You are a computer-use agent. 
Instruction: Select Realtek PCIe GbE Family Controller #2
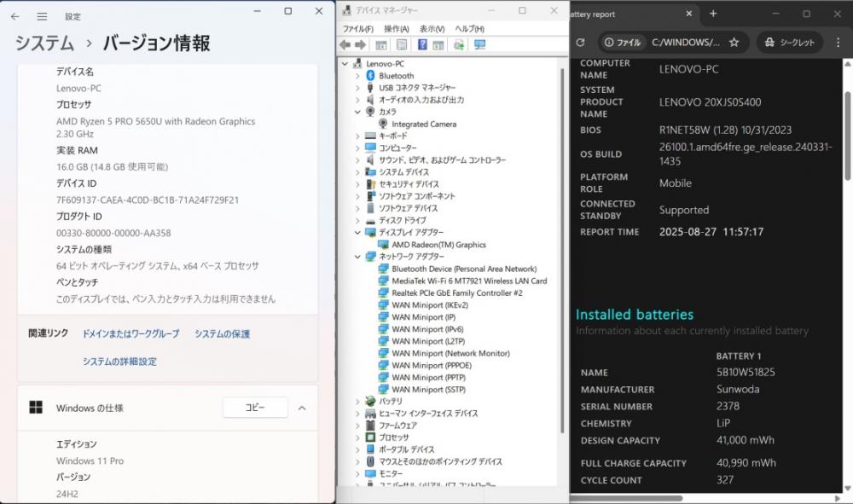click(x=457, y=293)
